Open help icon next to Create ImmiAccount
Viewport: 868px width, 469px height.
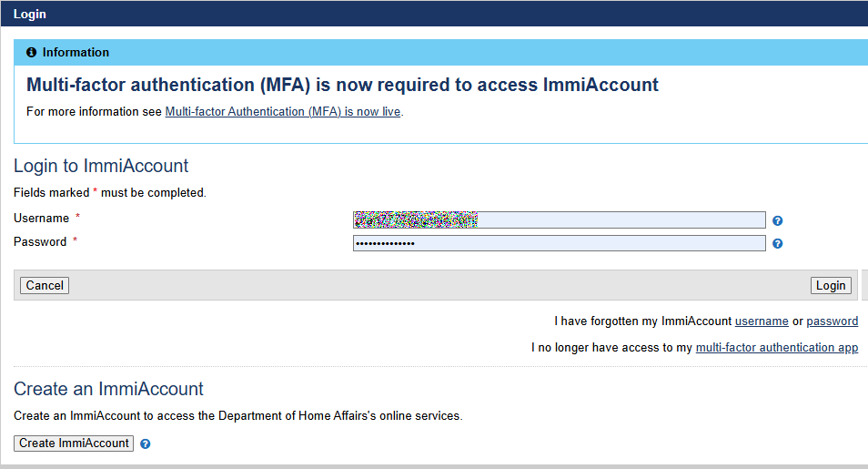[x=145, y=444]
